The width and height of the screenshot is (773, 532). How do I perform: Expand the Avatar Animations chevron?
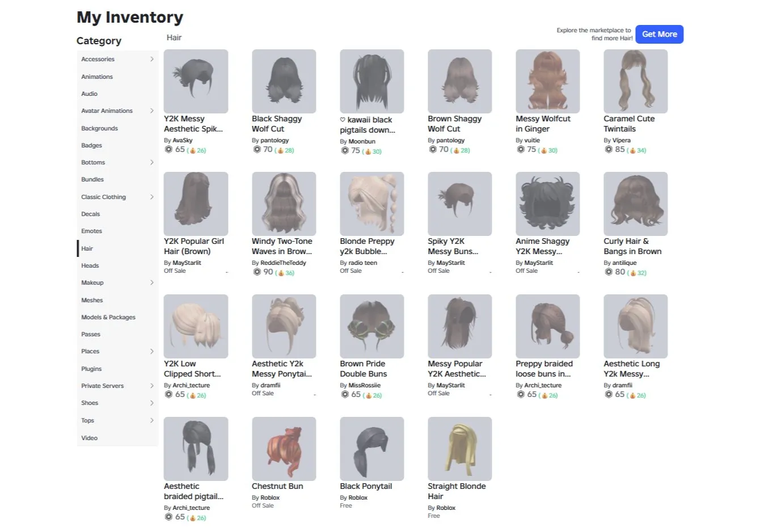point(151,111)
